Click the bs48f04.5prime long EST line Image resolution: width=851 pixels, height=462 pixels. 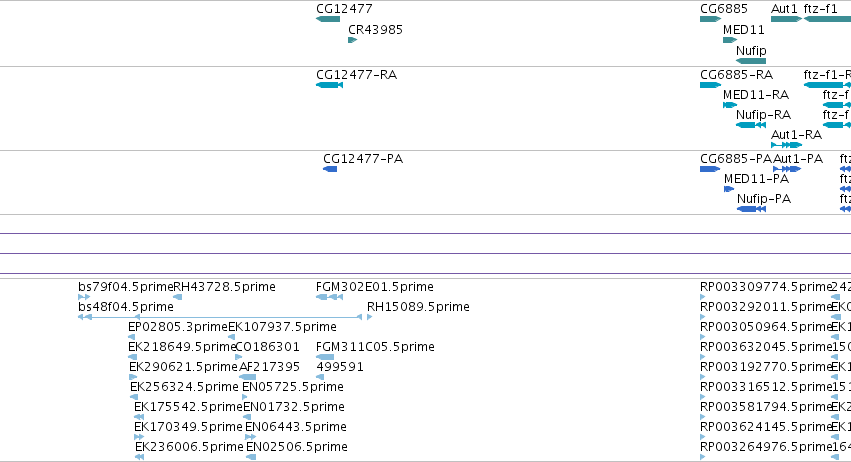[220, 317]
